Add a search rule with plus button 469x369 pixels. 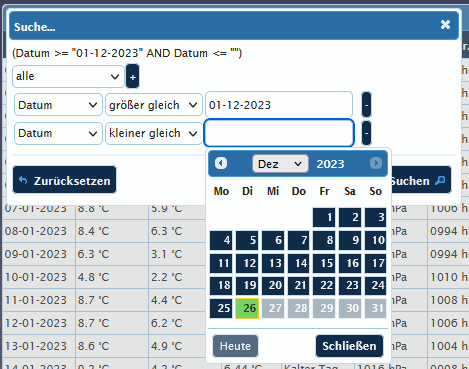[133, 77]
